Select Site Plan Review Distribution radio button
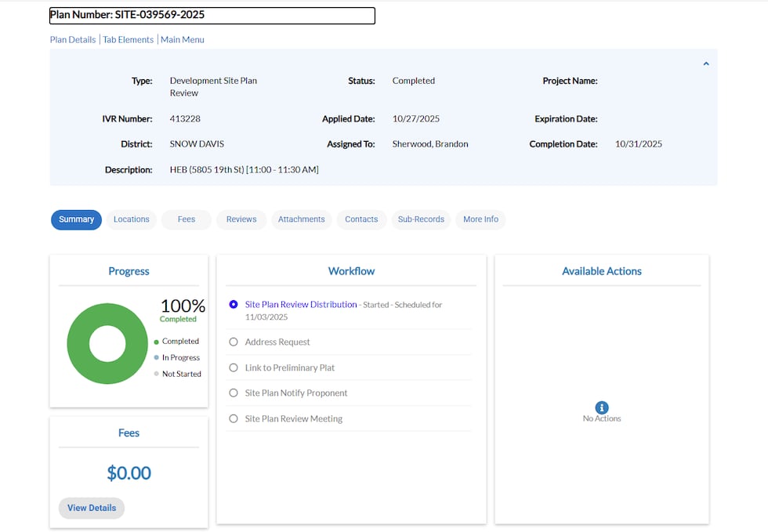768x532 pixels. (x=234, y=305)
